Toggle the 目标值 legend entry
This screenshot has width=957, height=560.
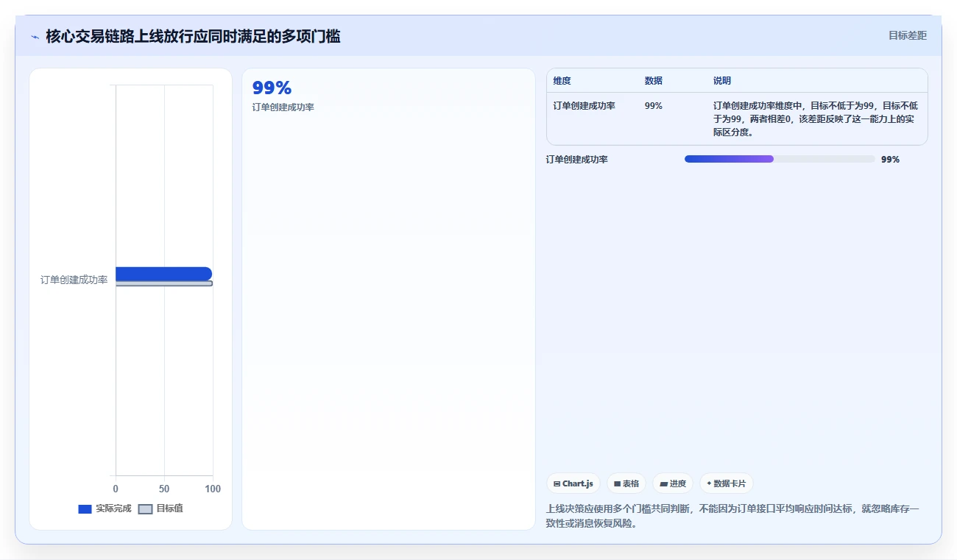(x=160, y=508)
